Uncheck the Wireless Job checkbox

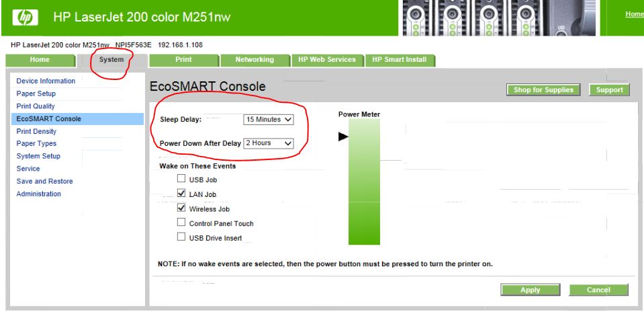[181, 208]
